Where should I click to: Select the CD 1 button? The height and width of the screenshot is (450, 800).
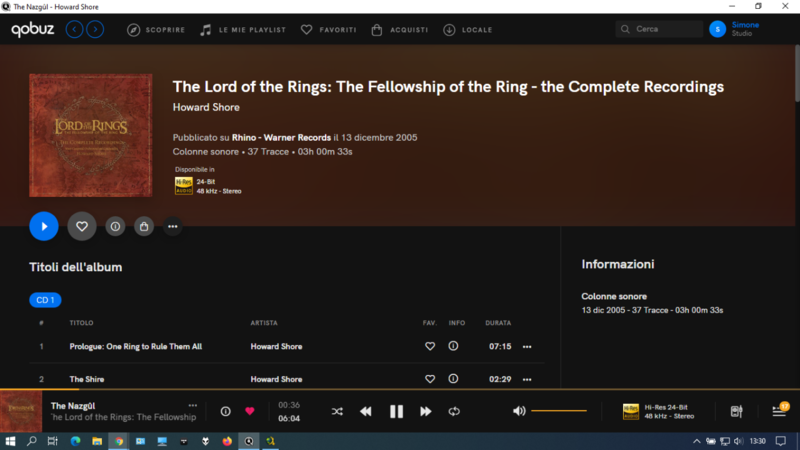point(45,300)
